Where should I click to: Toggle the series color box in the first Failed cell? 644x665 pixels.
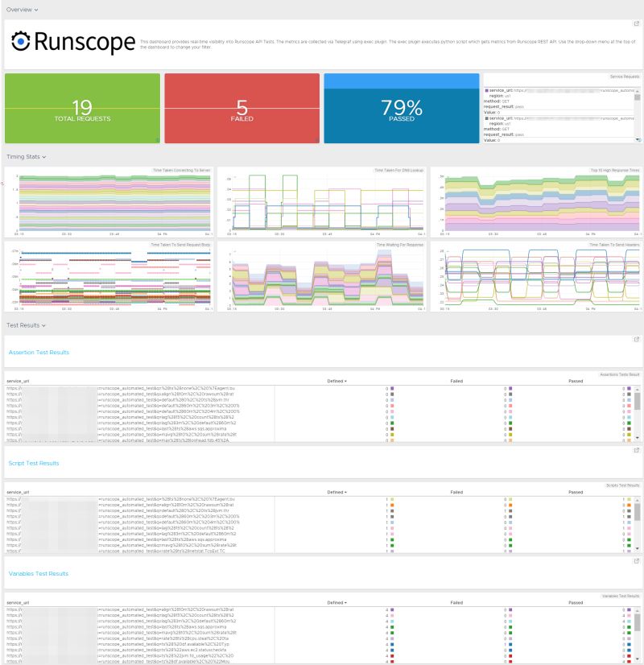(x=510, y=387)
